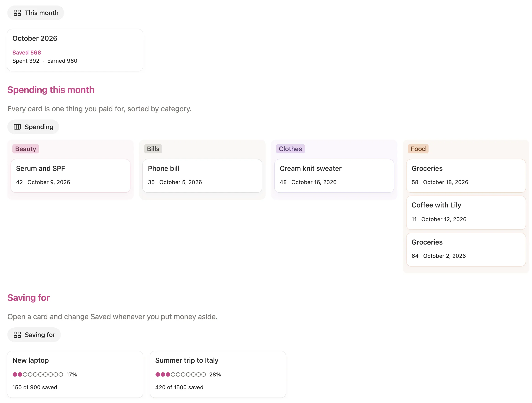Open the Coffee with Lily card
The height and width of the screenshot is (403, 532).
pos(466,213)
